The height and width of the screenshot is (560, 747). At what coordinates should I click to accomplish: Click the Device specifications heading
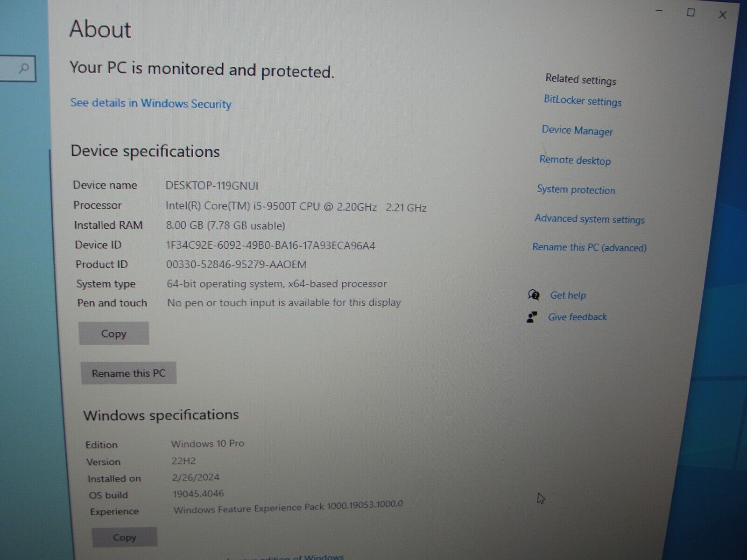pos(145,151)
